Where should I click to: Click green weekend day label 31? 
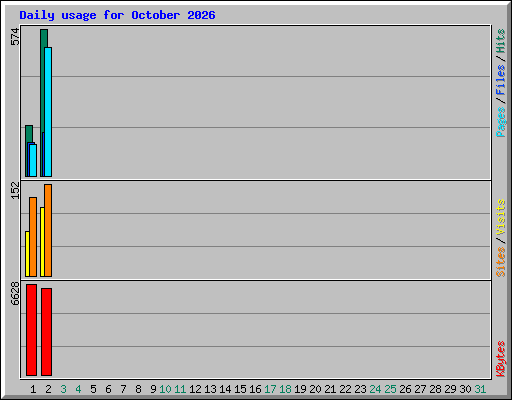click(480, 389)
